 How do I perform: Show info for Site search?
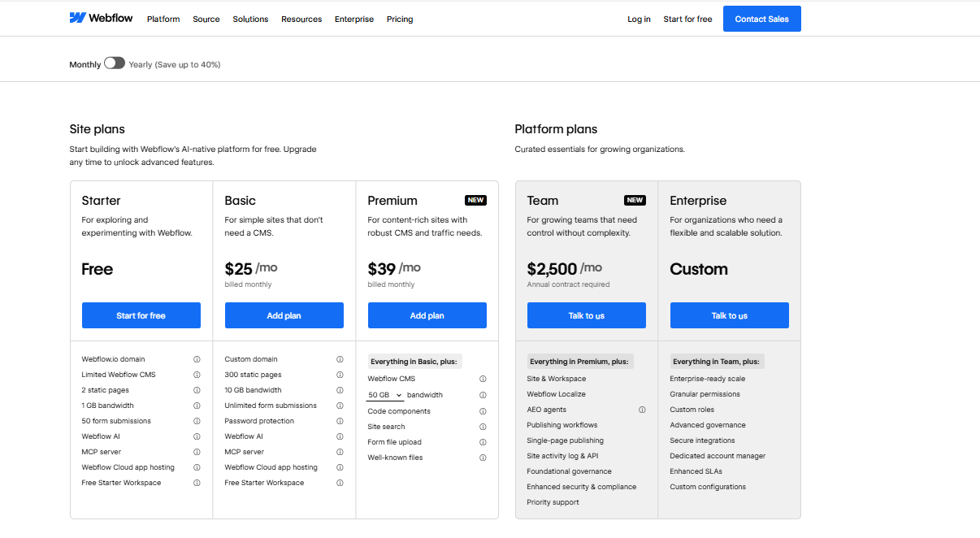pos(483,427)
